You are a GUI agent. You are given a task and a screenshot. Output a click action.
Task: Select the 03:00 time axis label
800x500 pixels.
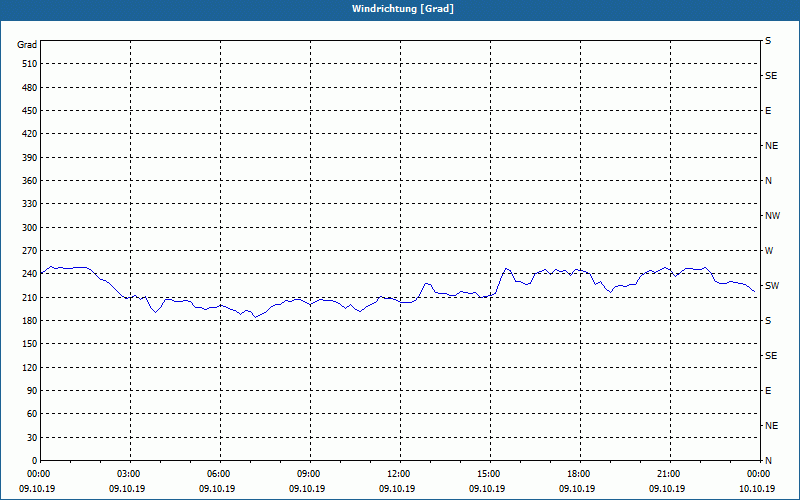coord(131,474)
